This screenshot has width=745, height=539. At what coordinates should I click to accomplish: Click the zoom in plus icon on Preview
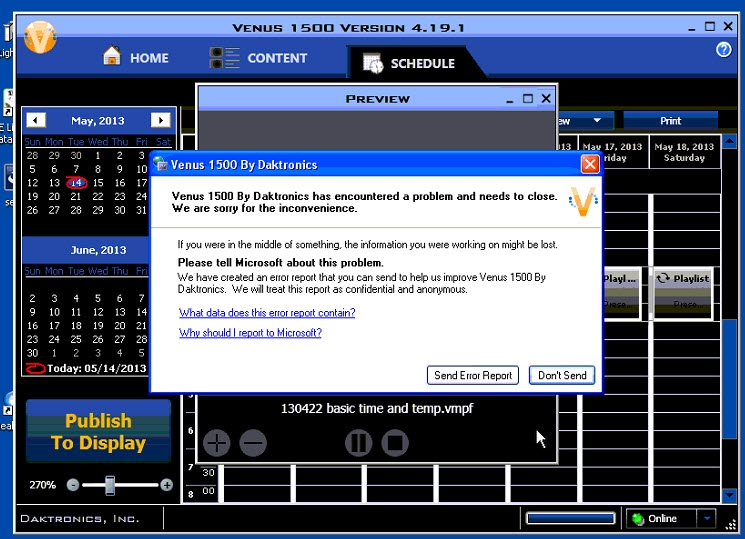point(217,442)
